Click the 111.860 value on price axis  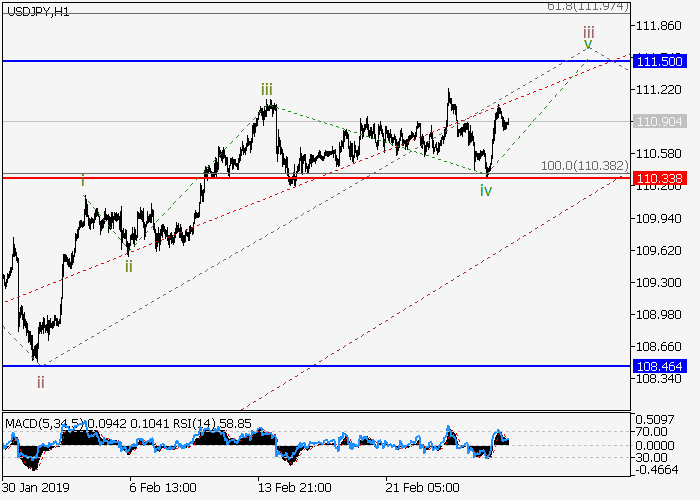coord(658,26)
